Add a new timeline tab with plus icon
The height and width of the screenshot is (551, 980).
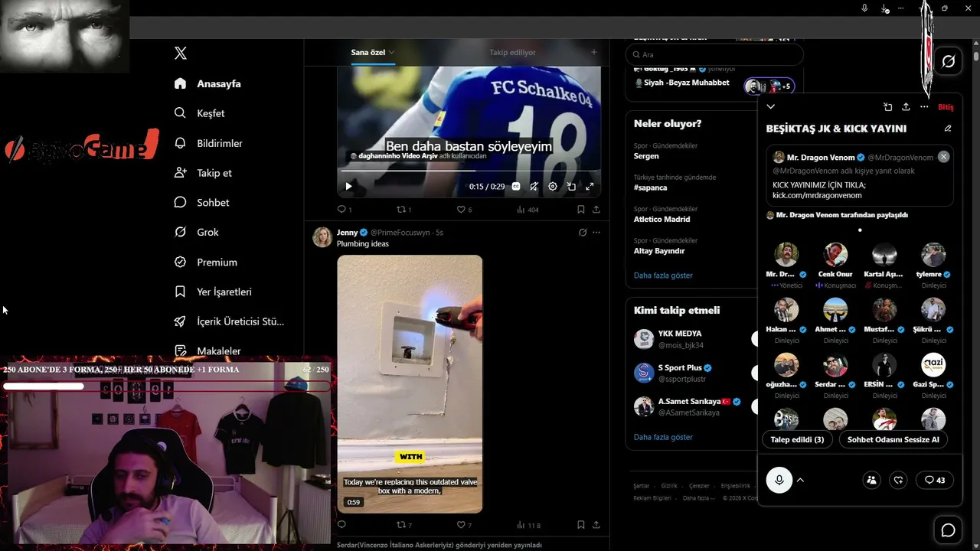coord(593,52)
